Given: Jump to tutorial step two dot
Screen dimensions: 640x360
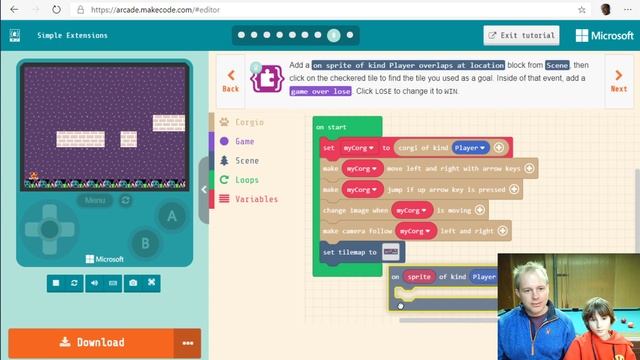Looking at the screenshot, I should (254, 35).
